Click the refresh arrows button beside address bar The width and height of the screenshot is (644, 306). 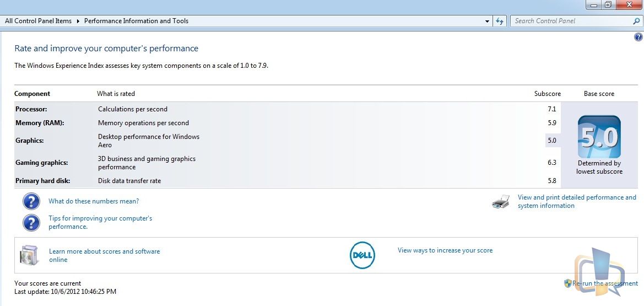500,21
